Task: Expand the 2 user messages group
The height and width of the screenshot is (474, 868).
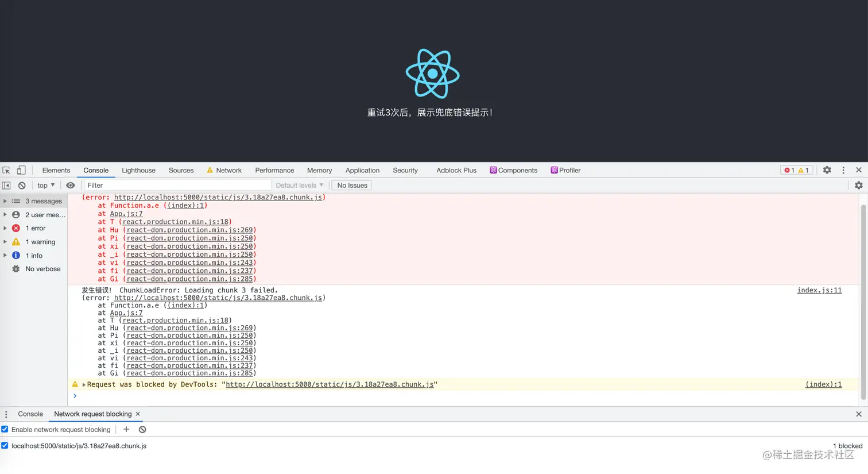Action: click(5, 215)
